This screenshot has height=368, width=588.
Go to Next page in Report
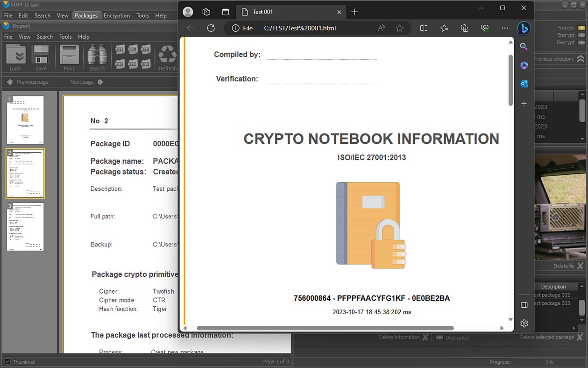[87, 82]
